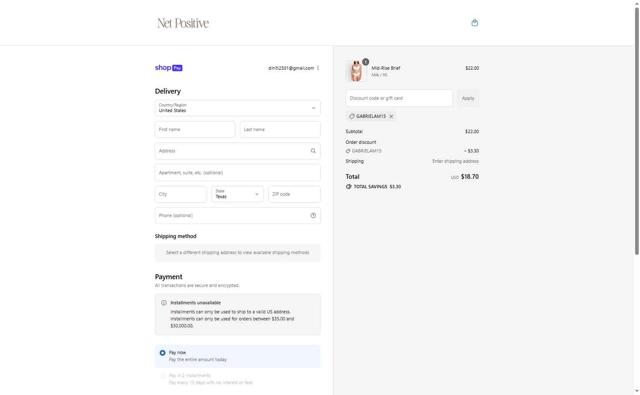Click the Delivery section heading
Image resolution: width=640 pixels, height=395 pixels.
(x=168, y=91)
